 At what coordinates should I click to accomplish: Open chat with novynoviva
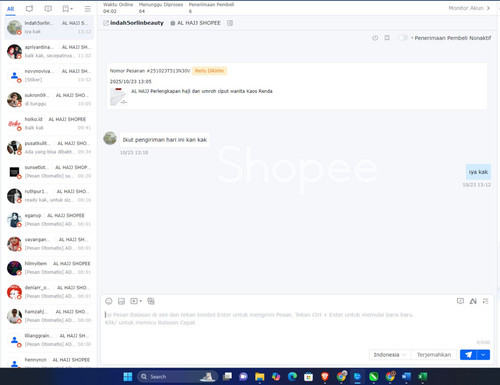(x=49, y=75)
